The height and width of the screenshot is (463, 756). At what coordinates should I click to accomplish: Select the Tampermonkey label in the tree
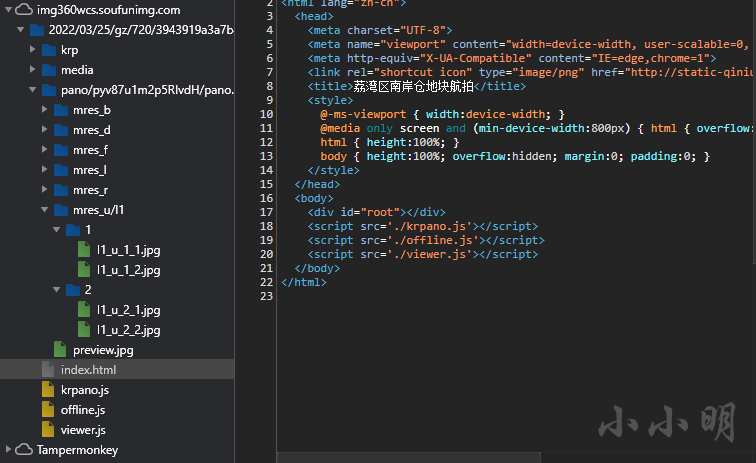point(78,450)
